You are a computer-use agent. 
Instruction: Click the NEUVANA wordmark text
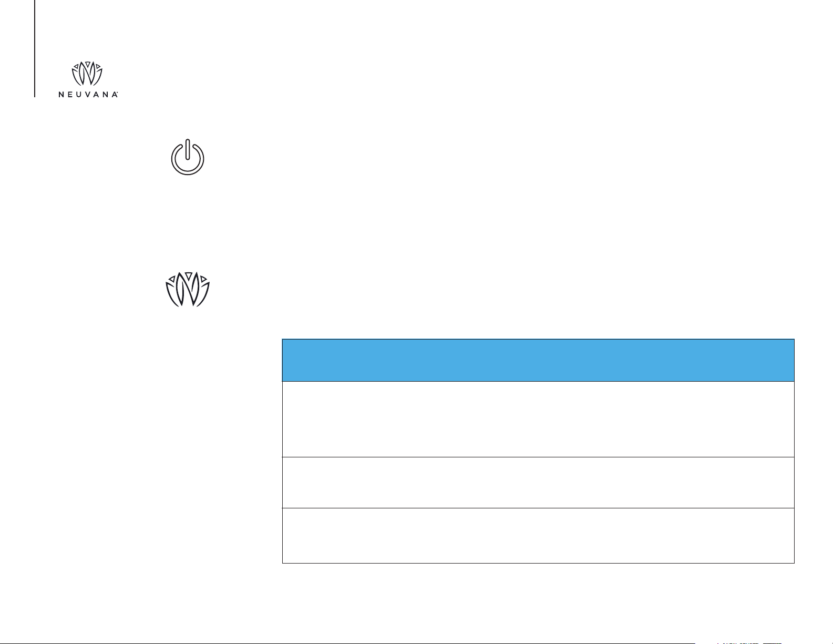[87, 95]
